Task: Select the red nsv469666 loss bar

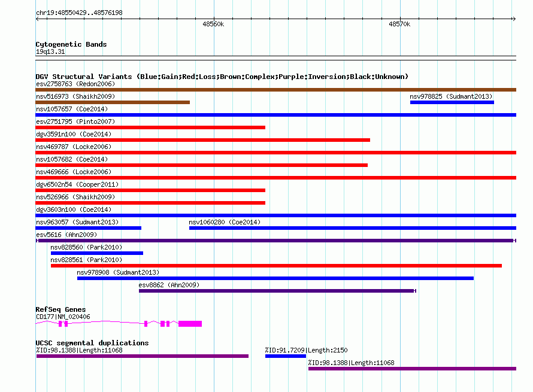Action: 275,178
